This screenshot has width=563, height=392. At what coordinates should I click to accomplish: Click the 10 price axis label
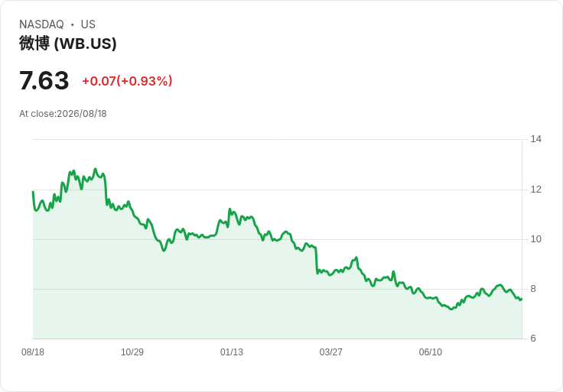tap(535, 239)
